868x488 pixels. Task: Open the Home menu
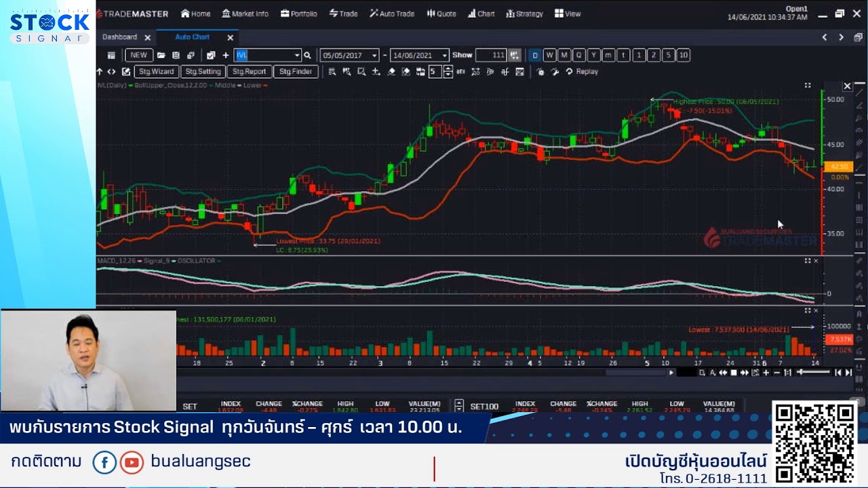tap(195, 14)
